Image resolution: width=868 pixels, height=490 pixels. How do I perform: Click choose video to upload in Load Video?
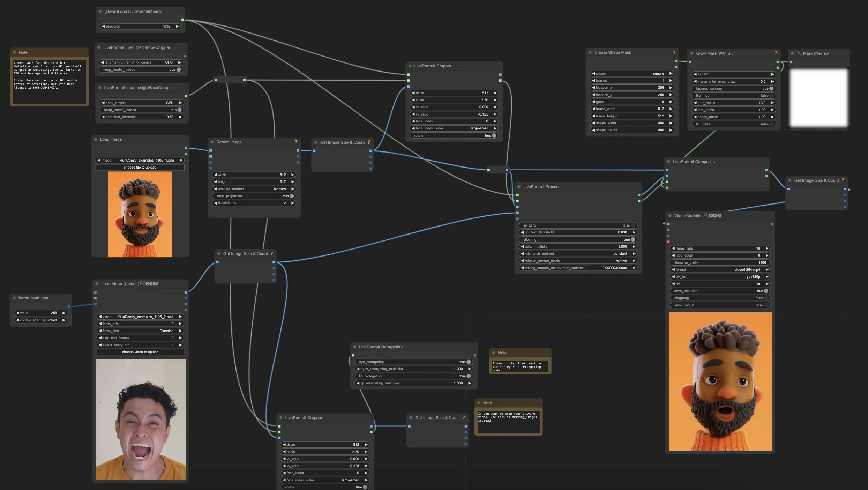[x=140, y=352]
